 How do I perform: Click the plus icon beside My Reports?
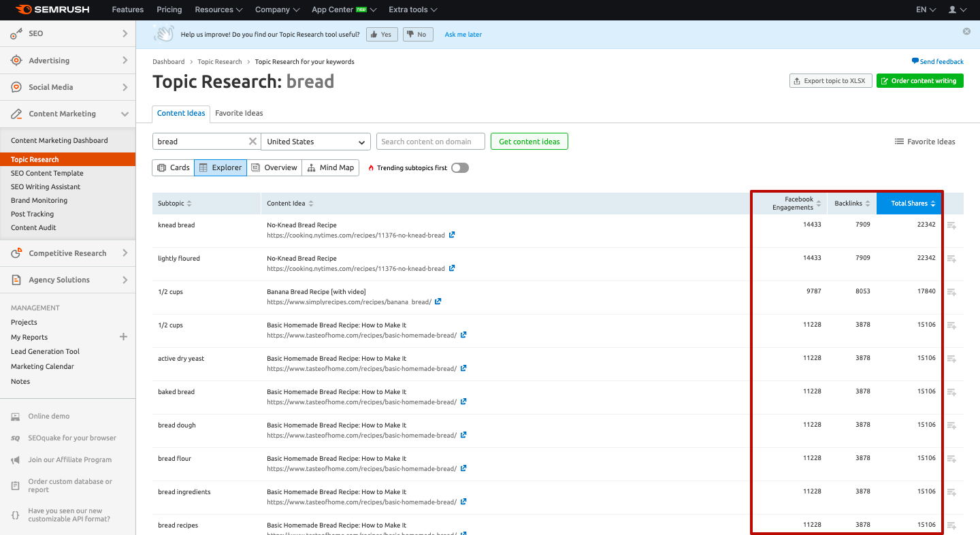pos(123,337)
